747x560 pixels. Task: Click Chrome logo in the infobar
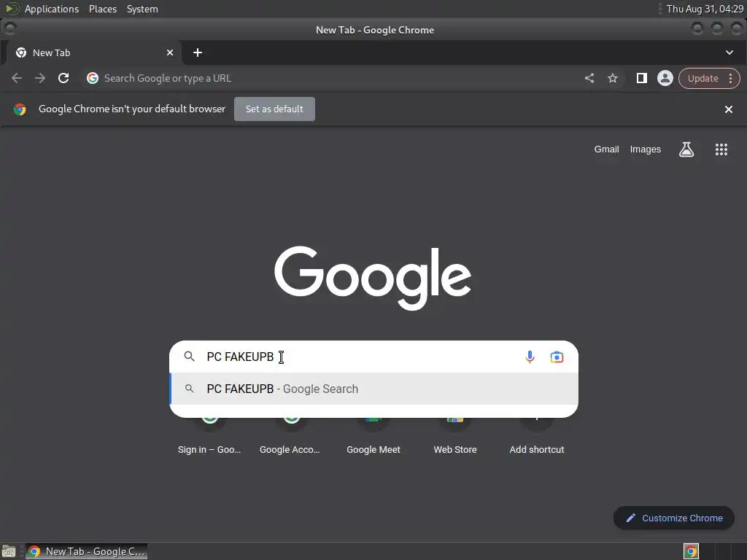coord(20,109)
